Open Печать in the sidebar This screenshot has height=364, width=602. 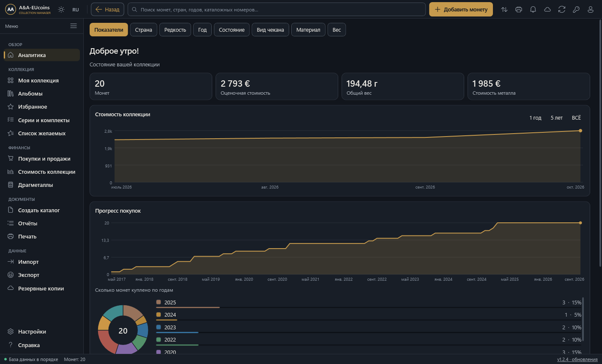tap(42, 236)
